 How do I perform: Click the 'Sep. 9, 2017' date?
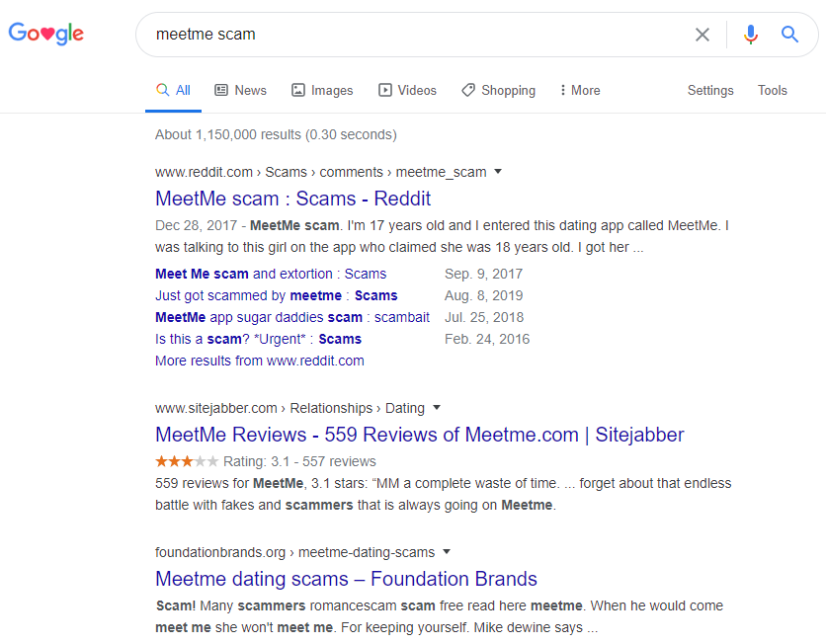(x=483, y=274)
